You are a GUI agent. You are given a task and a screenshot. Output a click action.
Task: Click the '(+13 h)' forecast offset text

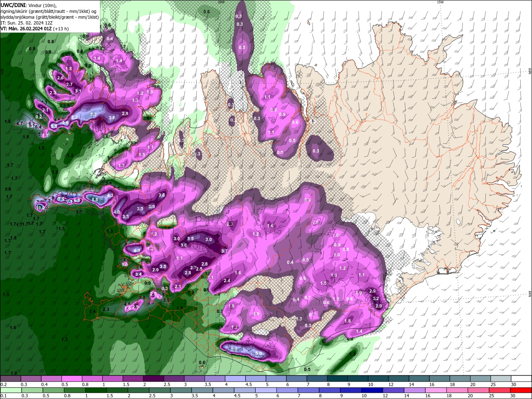pos(61,29)
